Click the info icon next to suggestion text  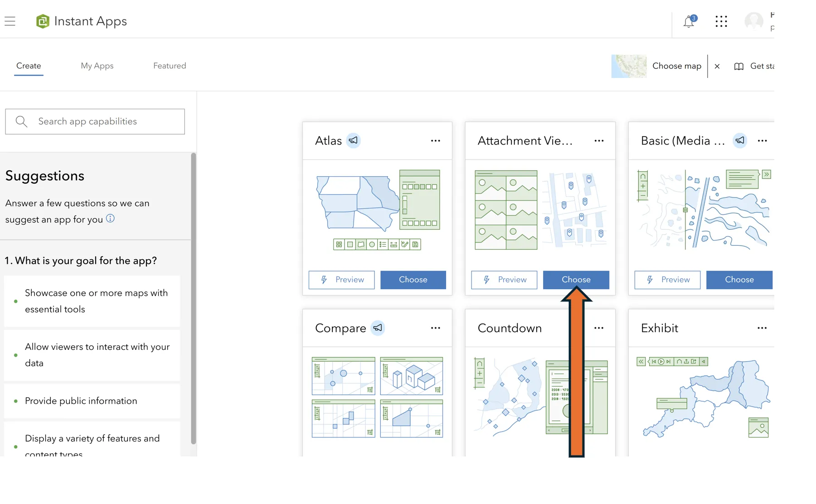[111, 219]
